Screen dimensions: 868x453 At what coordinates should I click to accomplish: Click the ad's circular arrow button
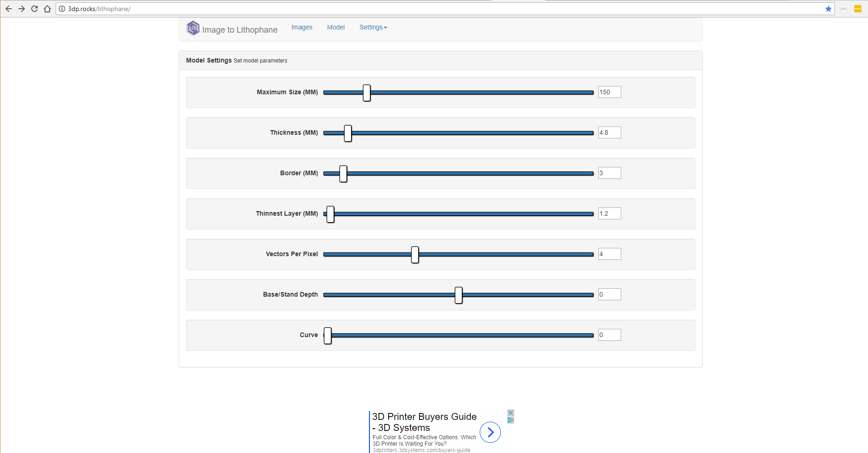(490, 432)
